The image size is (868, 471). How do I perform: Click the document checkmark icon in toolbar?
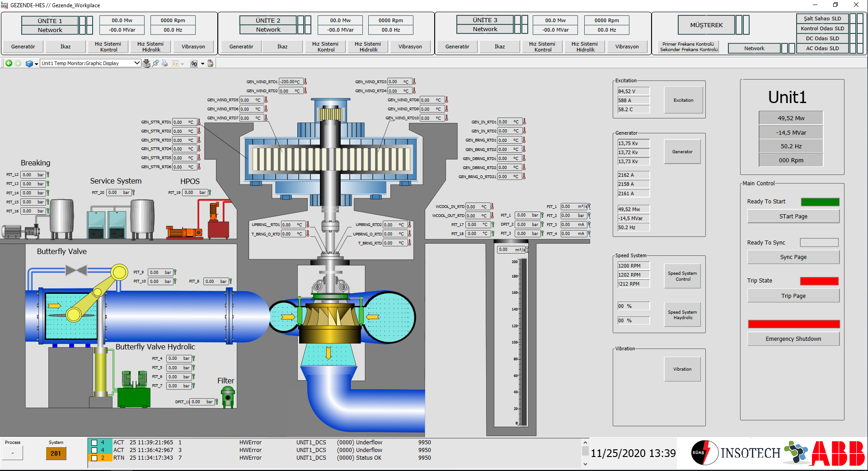point(211,63)
